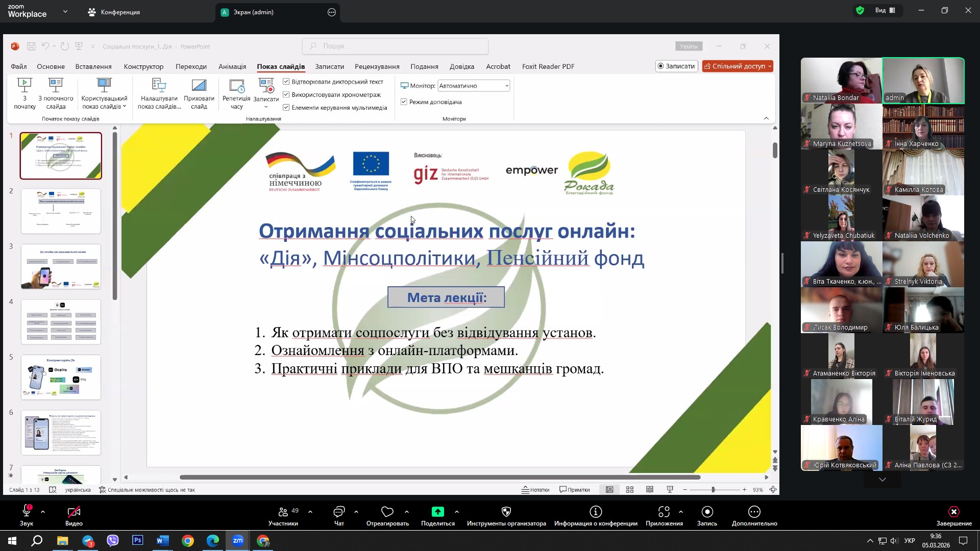980x551 pixels.
Task: Open the Monitor dropdown set to Automatic
Action: (474, 86)
